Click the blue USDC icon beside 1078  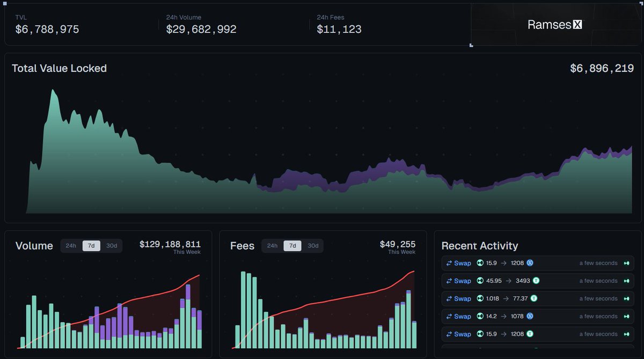click(x=530, y=316)
